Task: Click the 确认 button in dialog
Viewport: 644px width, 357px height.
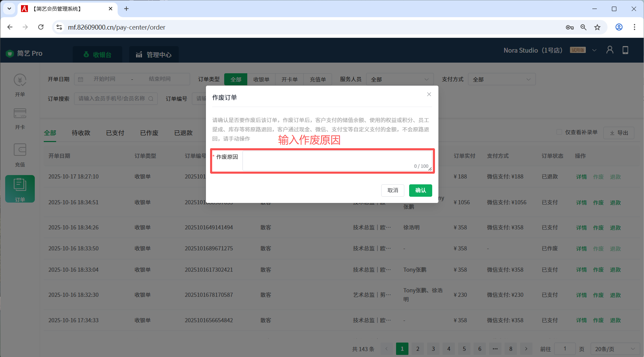Action: tap(420, 191)
